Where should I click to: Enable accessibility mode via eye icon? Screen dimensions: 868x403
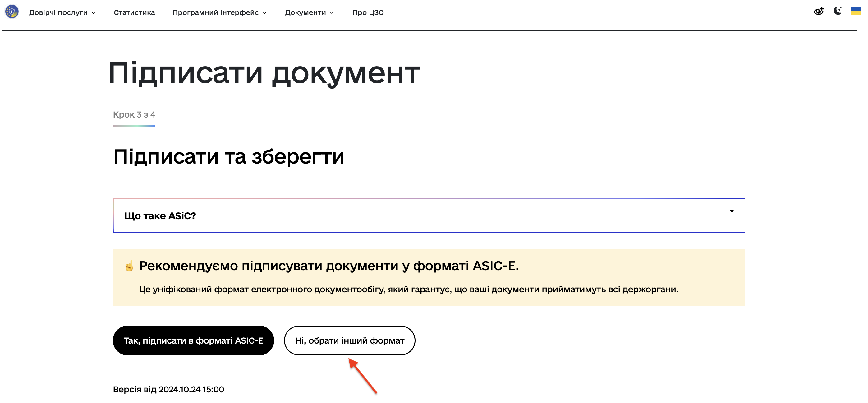pos(819,12)
